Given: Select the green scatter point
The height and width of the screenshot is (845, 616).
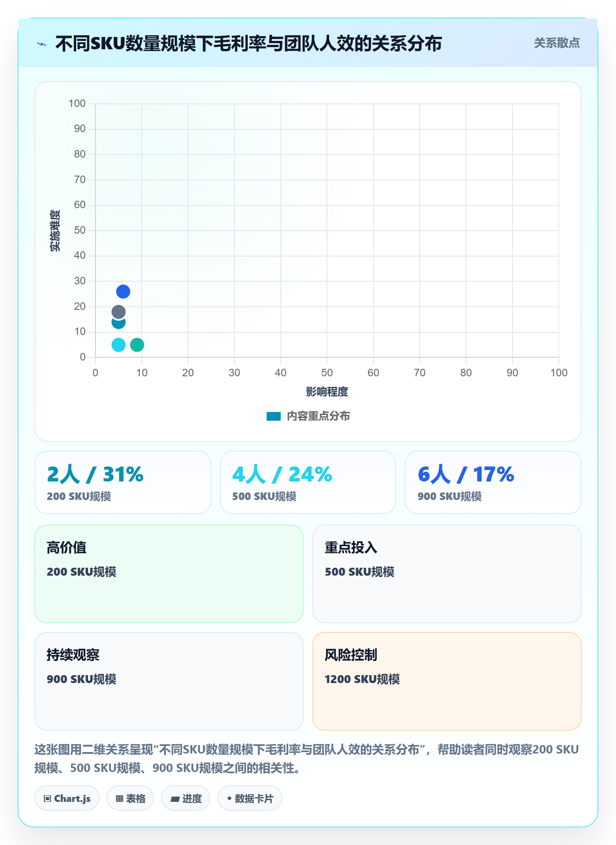Looking at the screenshot, I should click(137, 345).
